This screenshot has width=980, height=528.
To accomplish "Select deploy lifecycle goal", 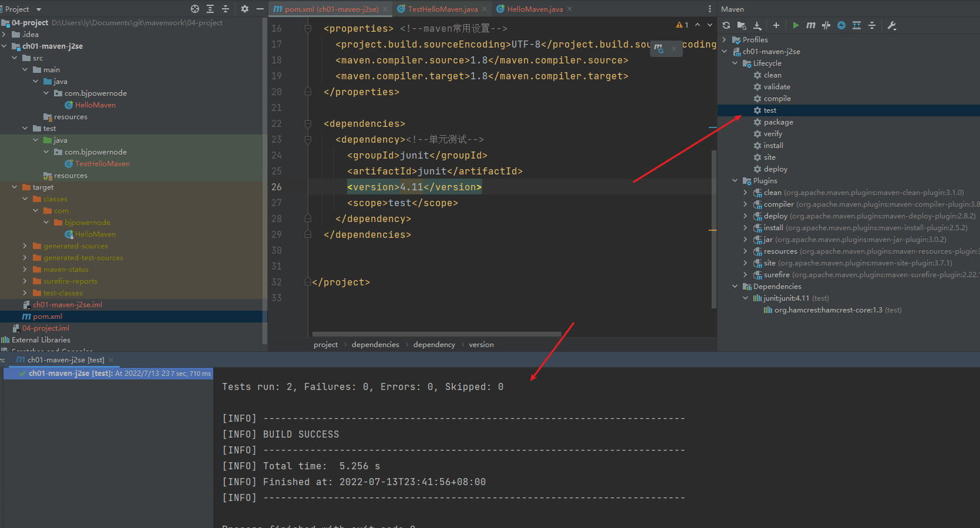I will [x=775, y=169].
